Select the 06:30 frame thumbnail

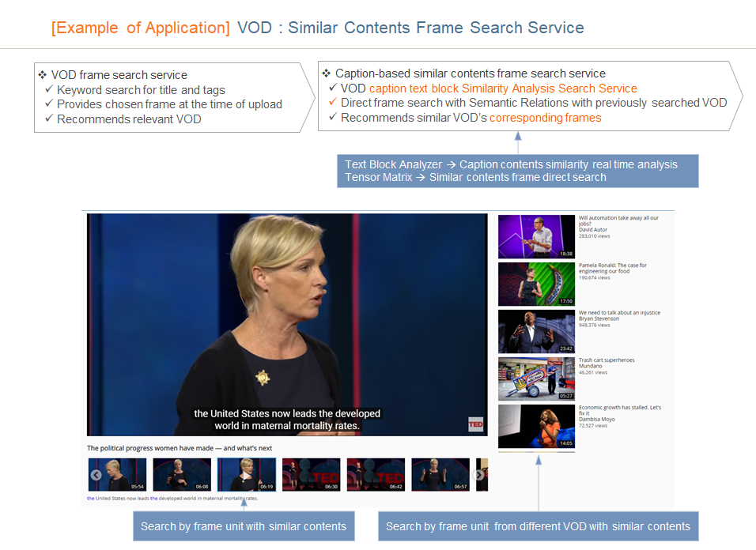coord(311,474)
